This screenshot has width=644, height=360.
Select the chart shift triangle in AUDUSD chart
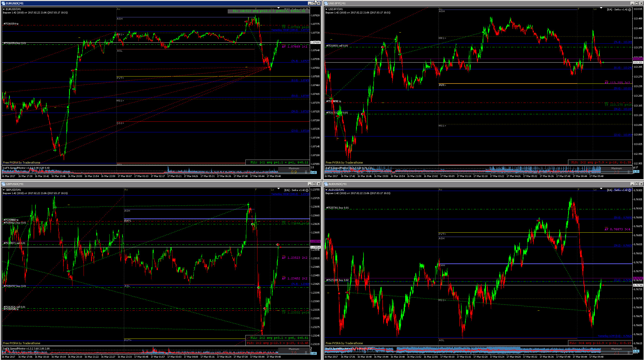601,188
